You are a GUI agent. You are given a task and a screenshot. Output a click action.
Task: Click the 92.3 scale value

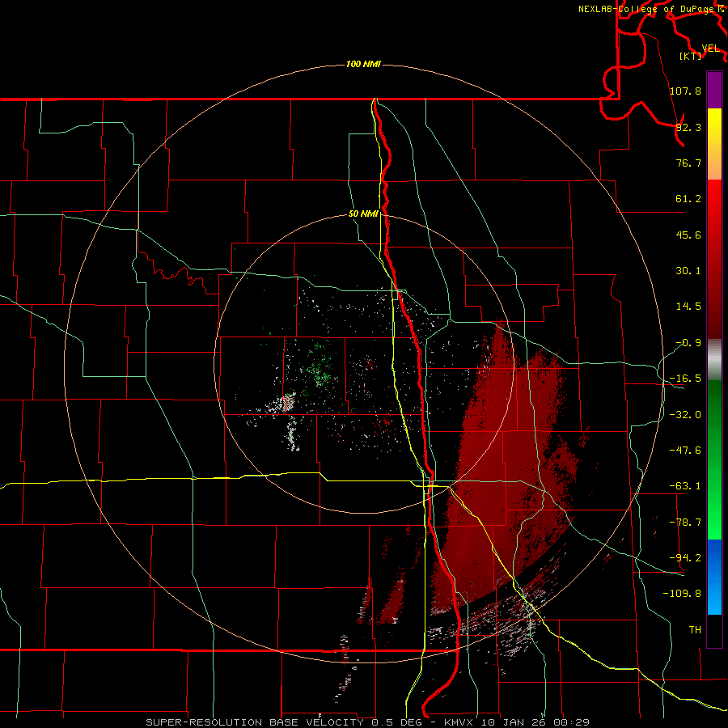688,127
